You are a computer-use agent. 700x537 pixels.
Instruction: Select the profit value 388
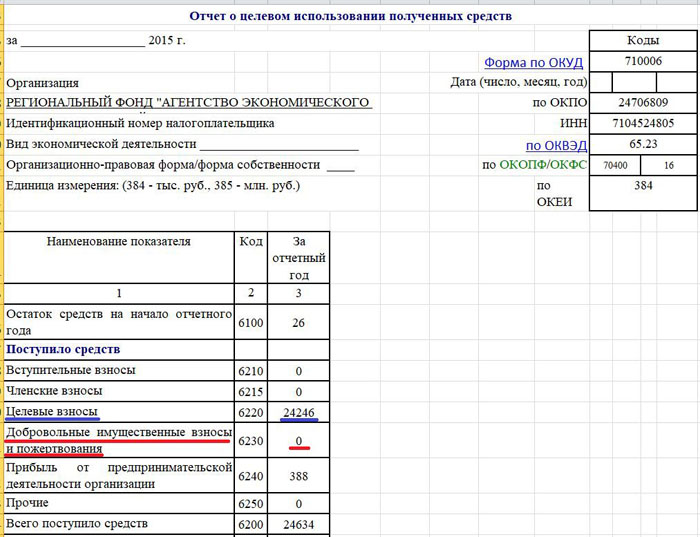coord(299,476)
